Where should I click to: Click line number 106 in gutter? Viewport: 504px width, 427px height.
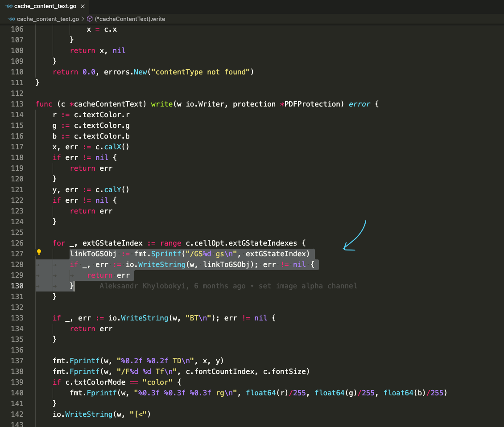17,29
